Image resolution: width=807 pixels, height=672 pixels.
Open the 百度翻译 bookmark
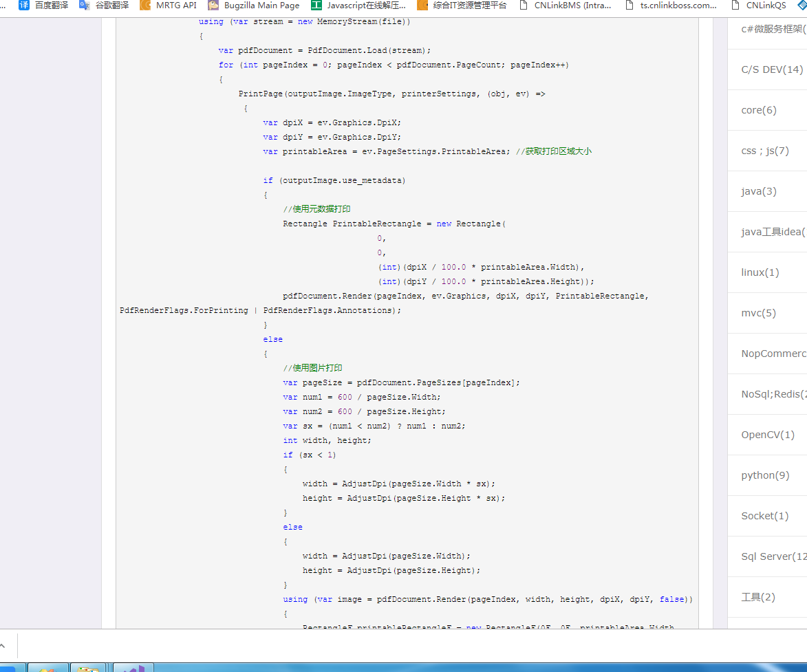point(44,6)
